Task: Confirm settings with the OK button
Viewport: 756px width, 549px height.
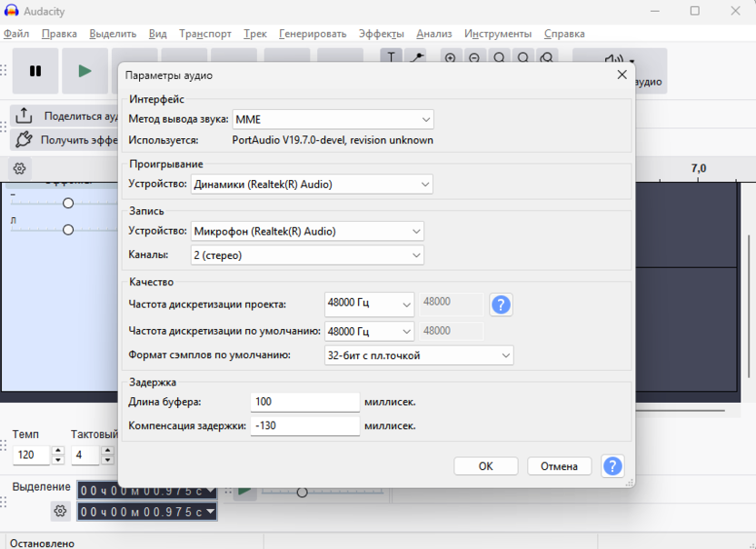Action: click(485, 466)
